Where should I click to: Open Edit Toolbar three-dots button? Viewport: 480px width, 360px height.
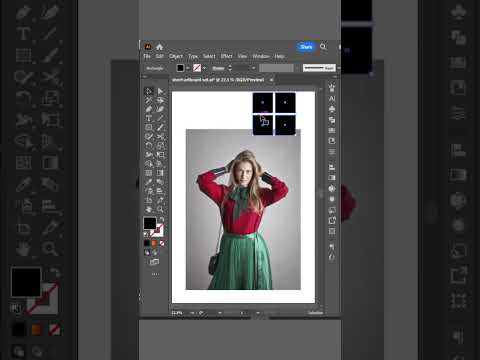click(x=155, y=274)
